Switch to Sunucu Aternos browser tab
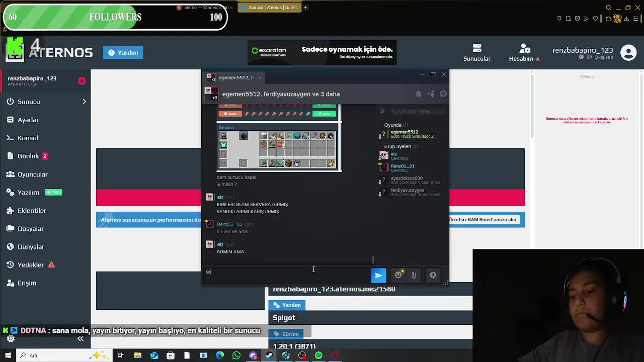644x362 pixels. 269,8
